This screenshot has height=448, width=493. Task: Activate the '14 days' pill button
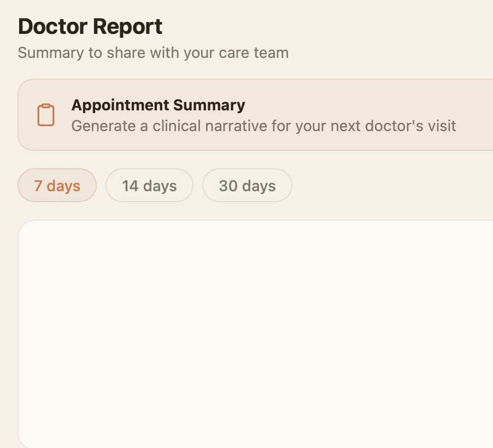coord(149,186)
